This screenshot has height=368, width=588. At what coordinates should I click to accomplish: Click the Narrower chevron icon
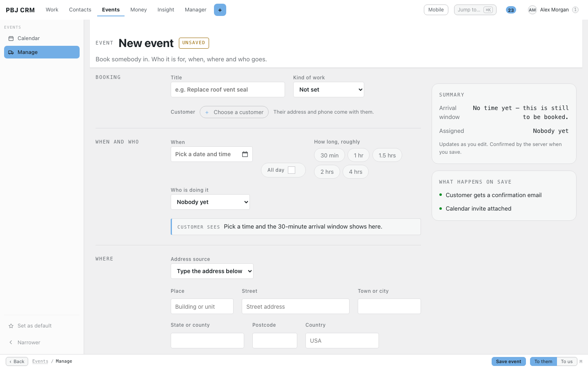[x=11, y=343]
